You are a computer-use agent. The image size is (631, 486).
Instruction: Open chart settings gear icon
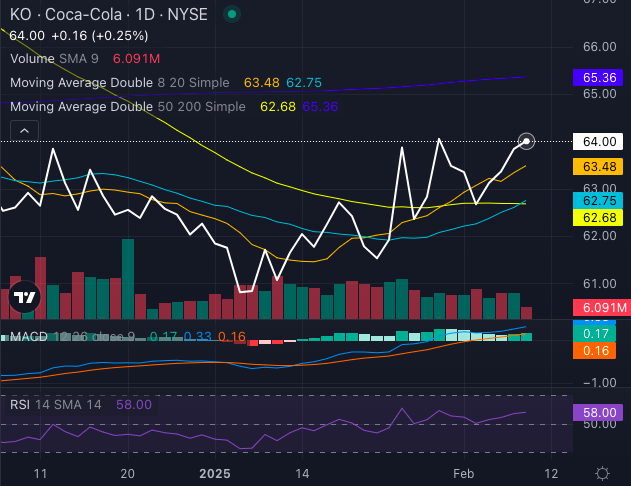(x=602, y=473)
